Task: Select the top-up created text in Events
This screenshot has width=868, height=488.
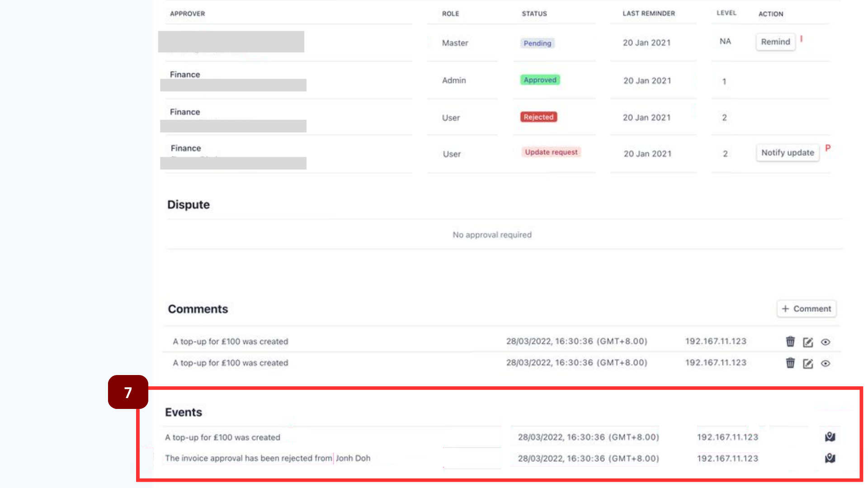Action: (x=222, y=437)
